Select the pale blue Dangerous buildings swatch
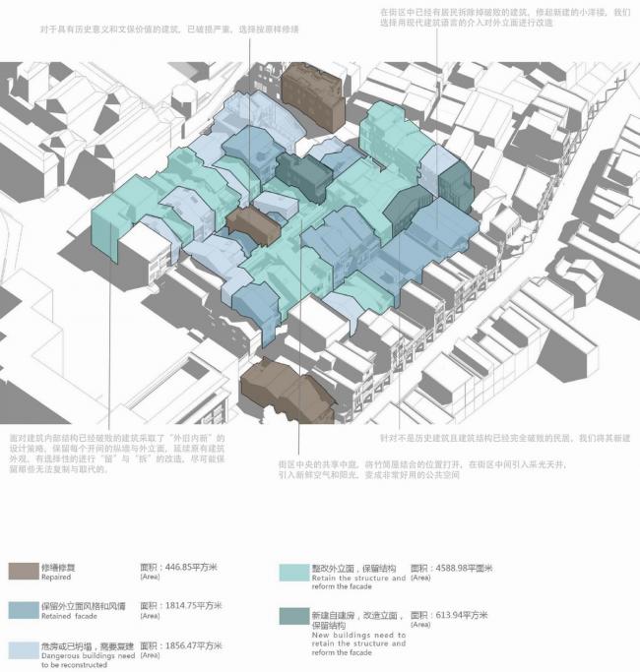 (24, 649)
